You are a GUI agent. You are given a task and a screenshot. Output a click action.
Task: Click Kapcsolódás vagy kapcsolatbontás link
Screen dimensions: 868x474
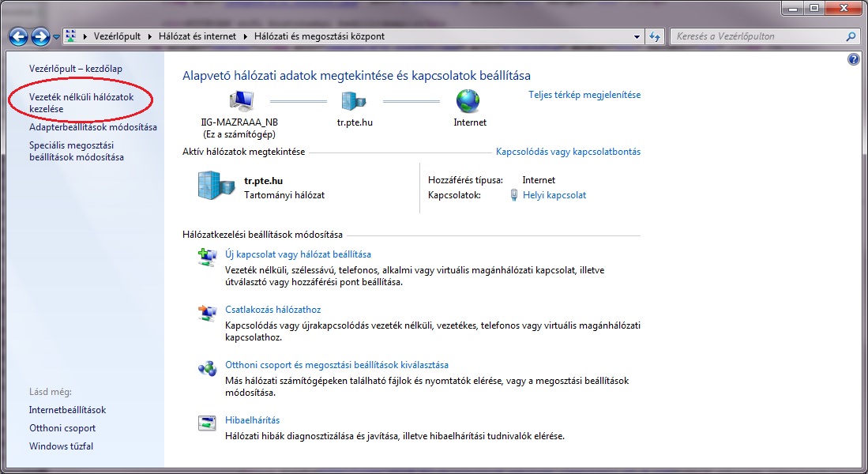(x=567, y=152)
